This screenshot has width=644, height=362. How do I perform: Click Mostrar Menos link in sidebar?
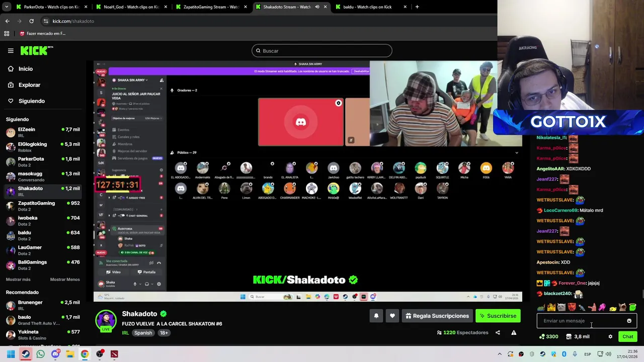click(65, 280)
